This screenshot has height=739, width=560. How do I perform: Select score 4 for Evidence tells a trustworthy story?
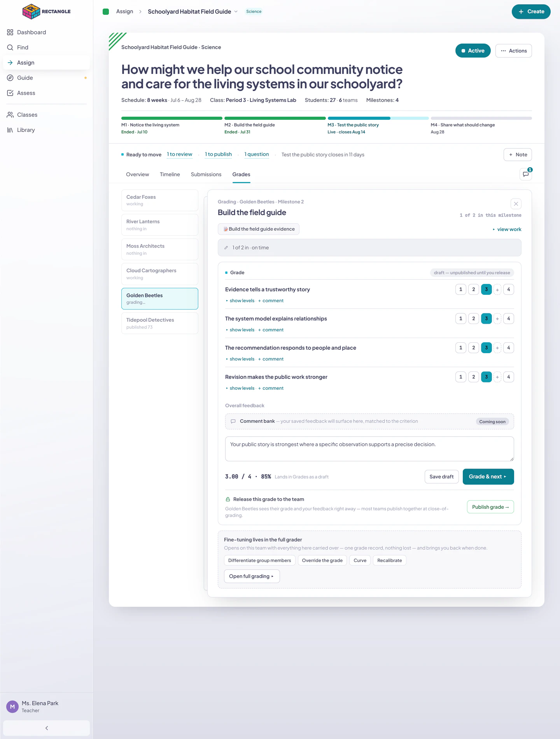509,289
